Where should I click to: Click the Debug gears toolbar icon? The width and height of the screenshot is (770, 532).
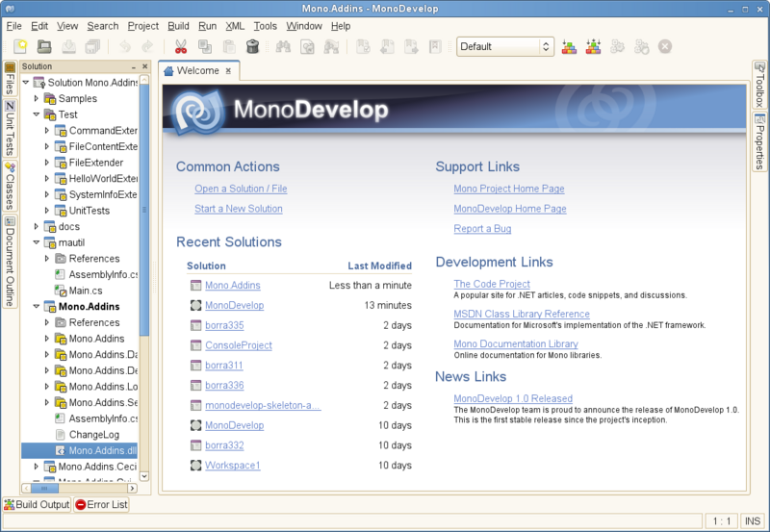[641, 46]
